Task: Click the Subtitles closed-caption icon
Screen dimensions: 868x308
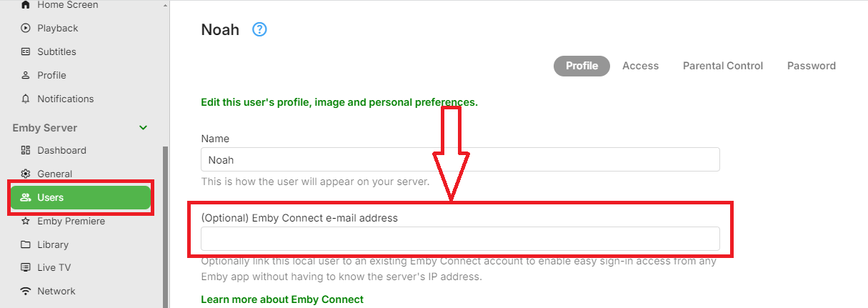Action: (x=26, y=52)
